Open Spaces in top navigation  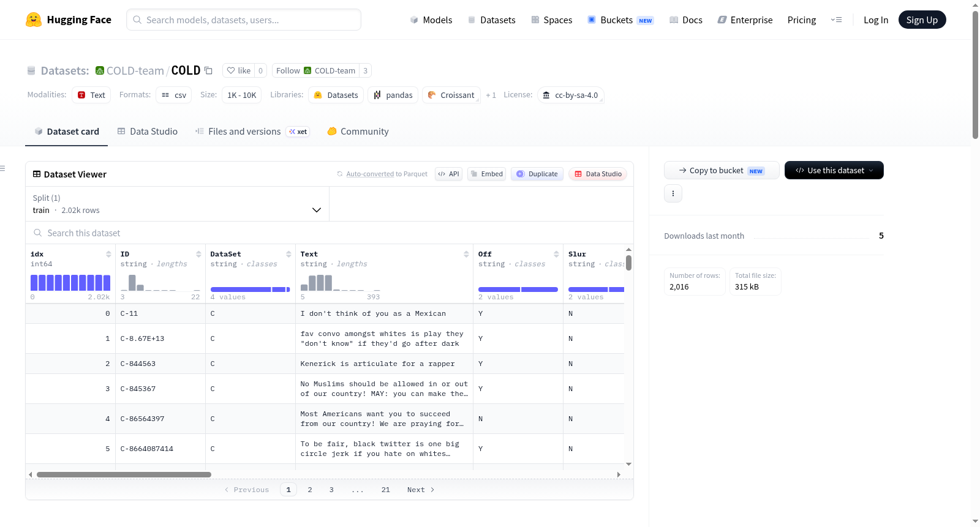[551, 20]
